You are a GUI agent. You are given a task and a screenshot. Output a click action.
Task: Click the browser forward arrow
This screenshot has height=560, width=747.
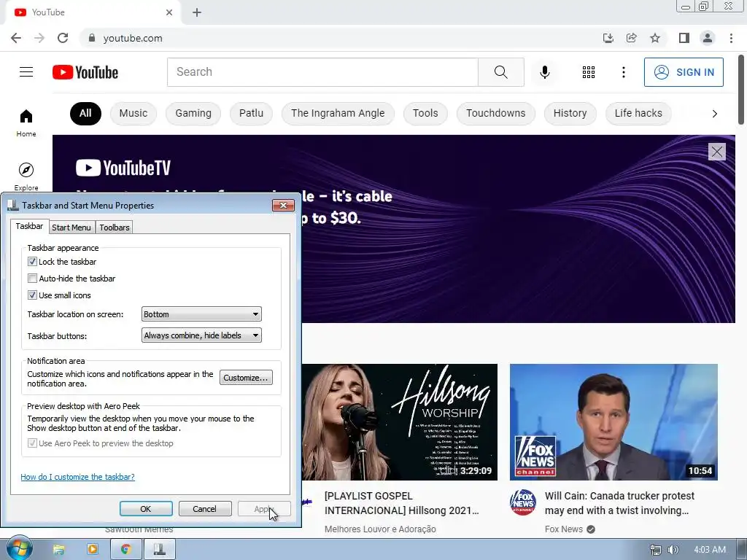[x=39, y=38]
